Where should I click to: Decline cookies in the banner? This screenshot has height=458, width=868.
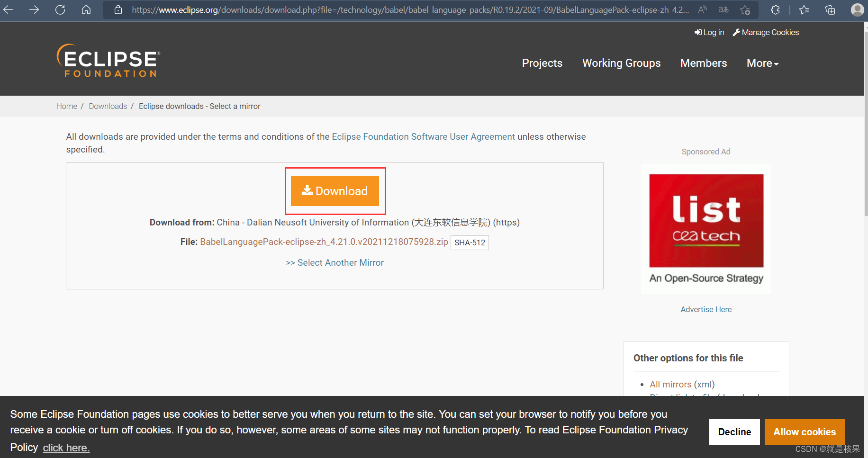point(734,432)
